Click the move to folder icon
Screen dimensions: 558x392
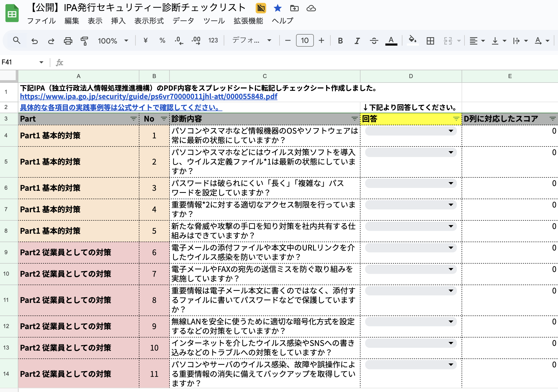(x=294, y=8)
